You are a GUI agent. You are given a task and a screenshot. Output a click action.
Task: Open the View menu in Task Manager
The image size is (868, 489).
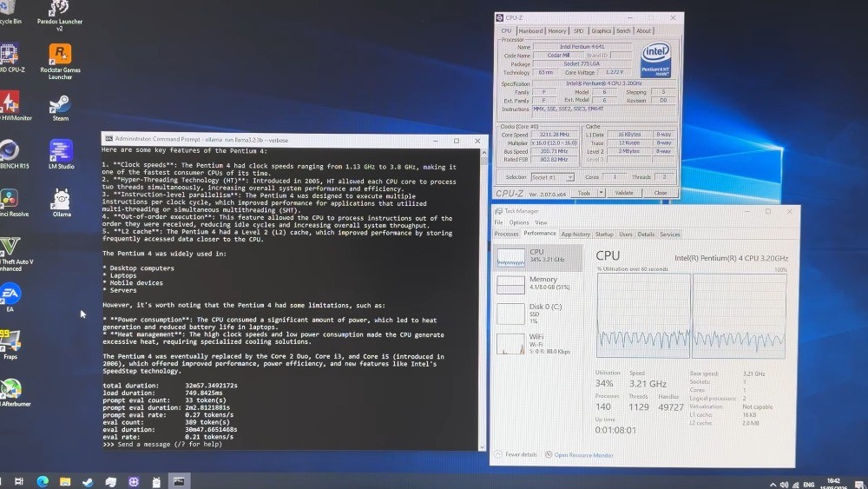pyautogui.click(x=541, y=222)
